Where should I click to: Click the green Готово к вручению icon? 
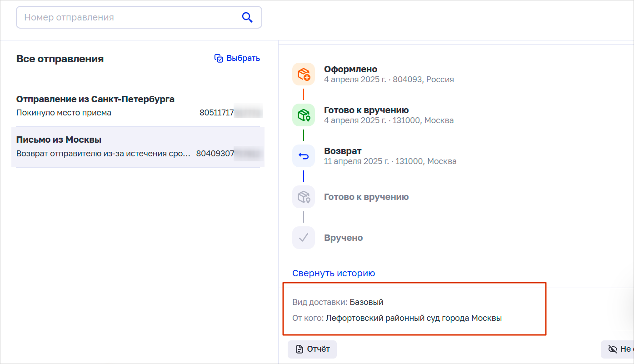(x=303, y=115)
